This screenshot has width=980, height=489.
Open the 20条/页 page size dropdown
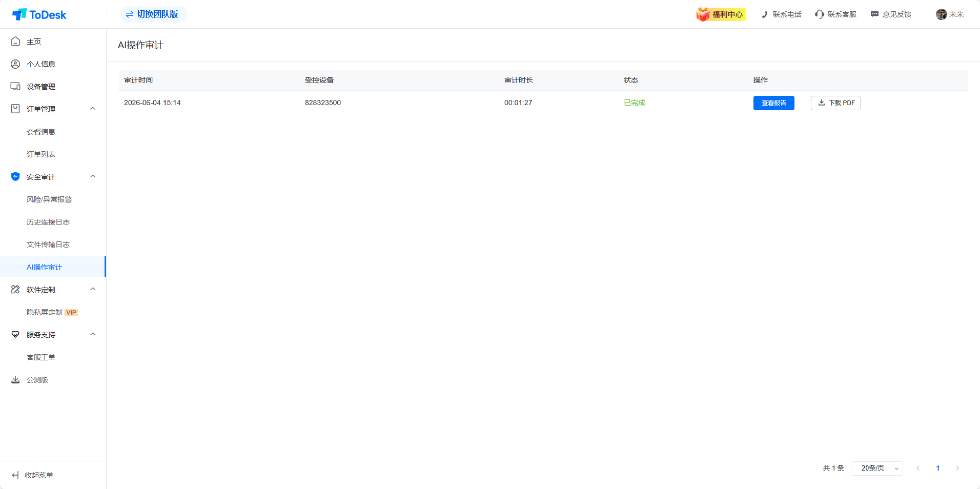(x=877, y=468)
